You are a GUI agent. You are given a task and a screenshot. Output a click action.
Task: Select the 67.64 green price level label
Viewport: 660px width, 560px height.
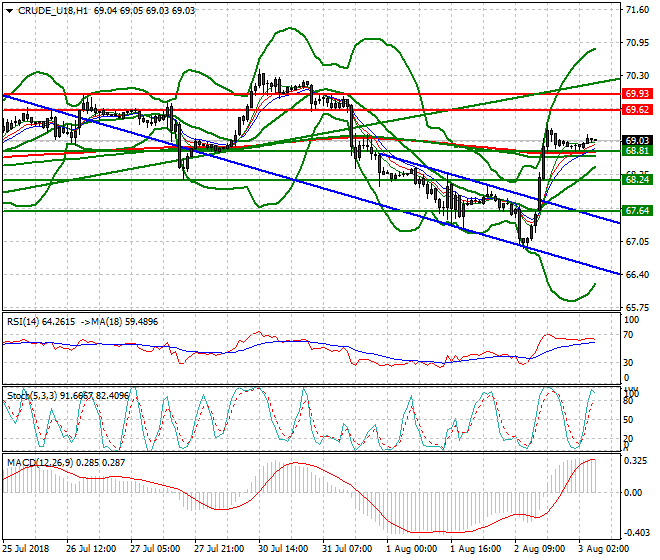coord(637,211)
